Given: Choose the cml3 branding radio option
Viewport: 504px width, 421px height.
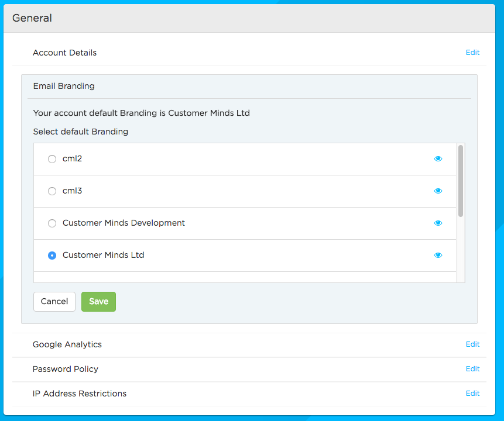Looking at the screenshot, I should click(52, 191).
